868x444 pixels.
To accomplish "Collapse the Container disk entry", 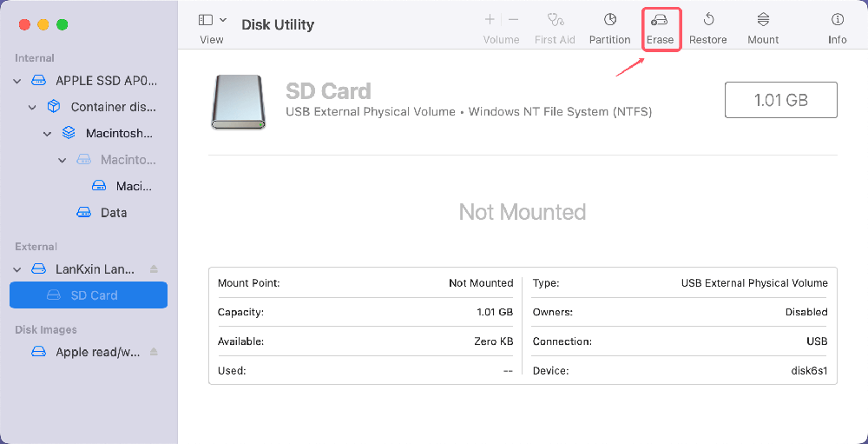I will tap(32, 108).
